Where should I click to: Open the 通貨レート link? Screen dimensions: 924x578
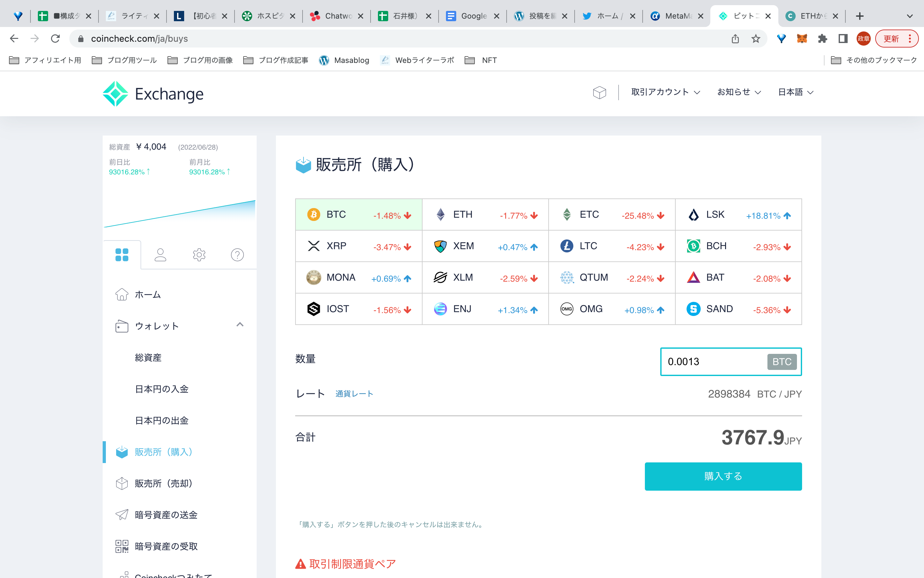click(354, 394)
